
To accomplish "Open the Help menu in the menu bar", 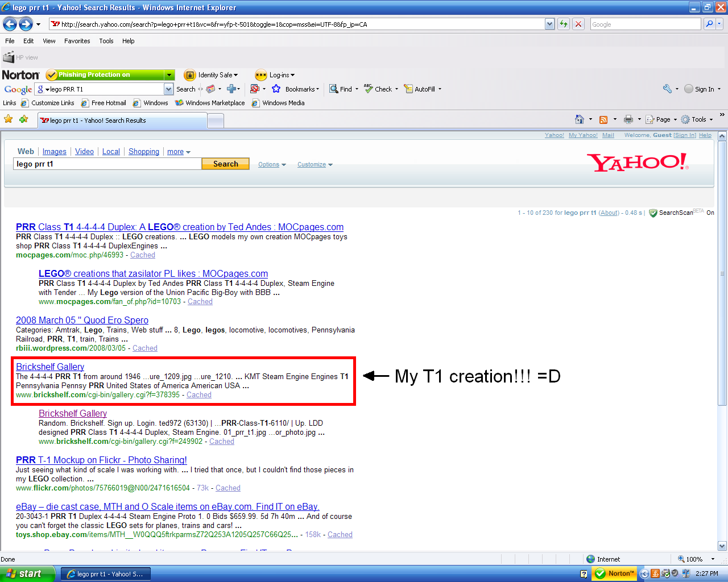I will click(x=128, y=41).
